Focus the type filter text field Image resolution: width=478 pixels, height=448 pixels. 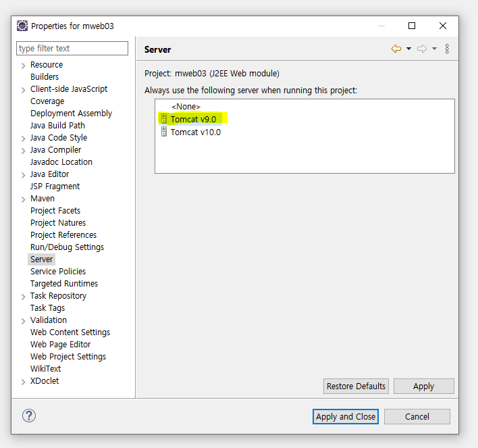pyautogui.click(x=72, y=48)
